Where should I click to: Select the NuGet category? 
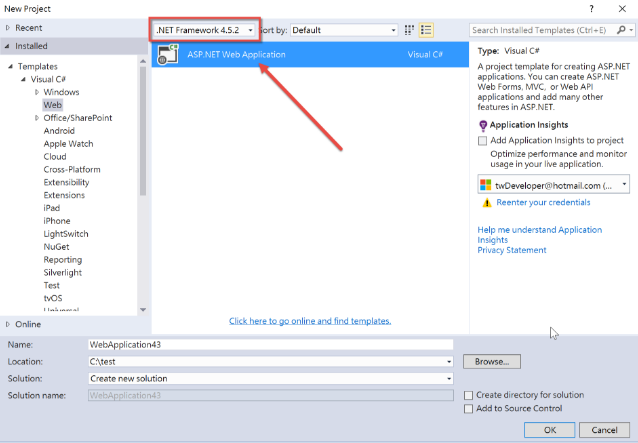coord(56,247)
